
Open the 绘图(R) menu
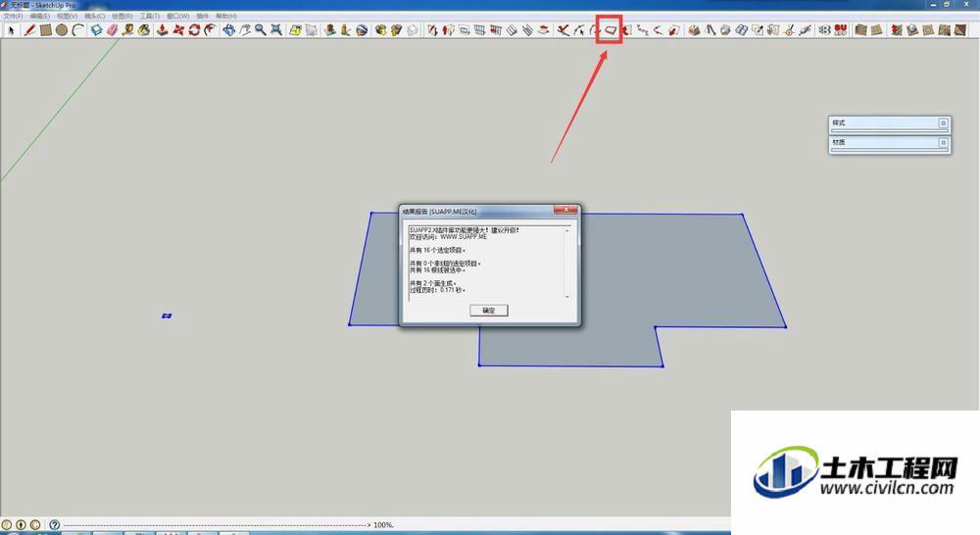[x=122, y=16]
